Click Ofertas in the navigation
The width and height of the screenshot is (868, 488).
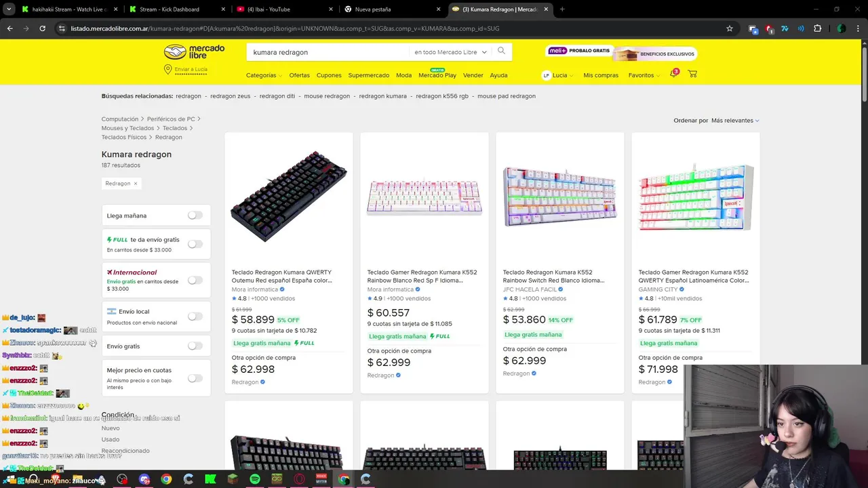pos(299,75)
